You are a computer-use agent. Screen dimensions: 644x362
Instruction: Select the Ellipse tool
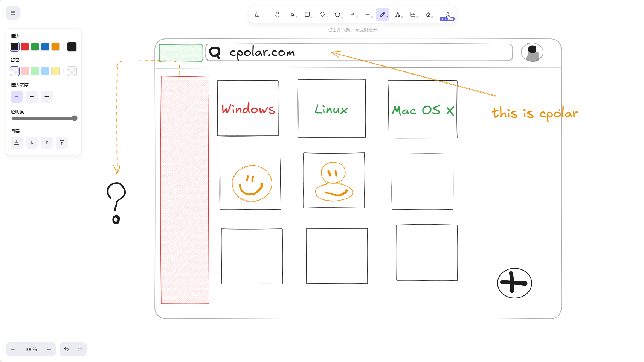(x=337, y=14)
